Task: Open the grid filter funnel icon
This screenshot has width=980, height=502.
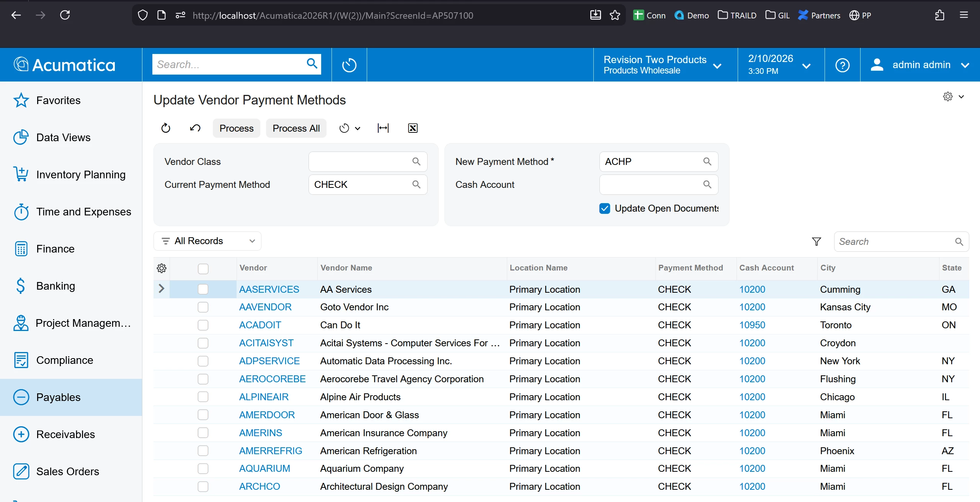Action: [x=816, y=241]
